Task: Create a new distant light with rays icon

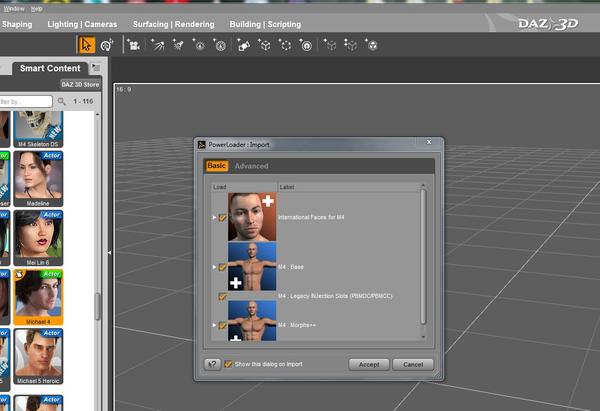Action: 157,45
